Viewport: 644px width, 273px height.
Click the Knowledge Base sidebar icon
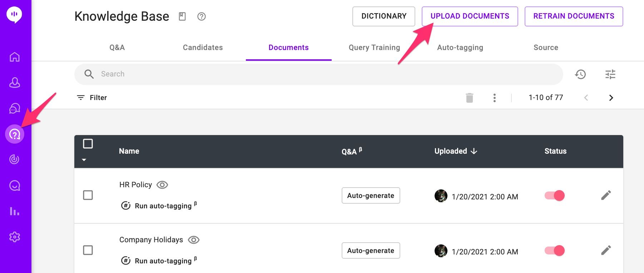[15, 134]
